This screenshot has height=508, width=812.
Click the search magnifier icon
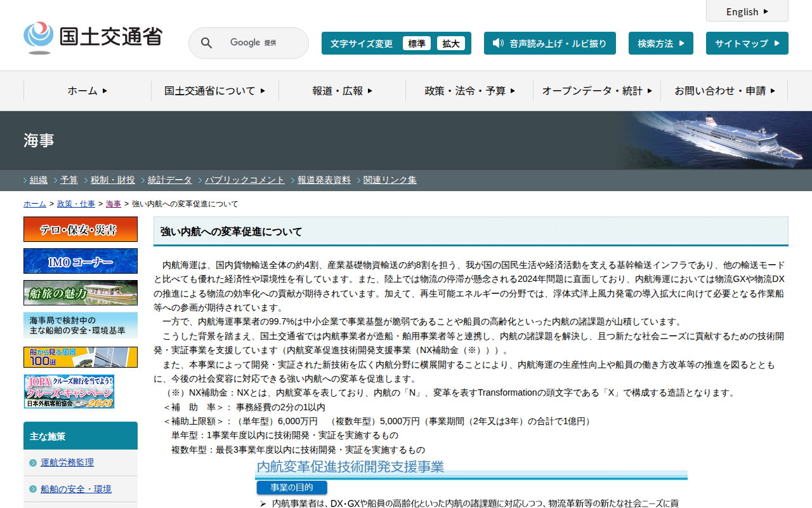click(x=206, y=43)
